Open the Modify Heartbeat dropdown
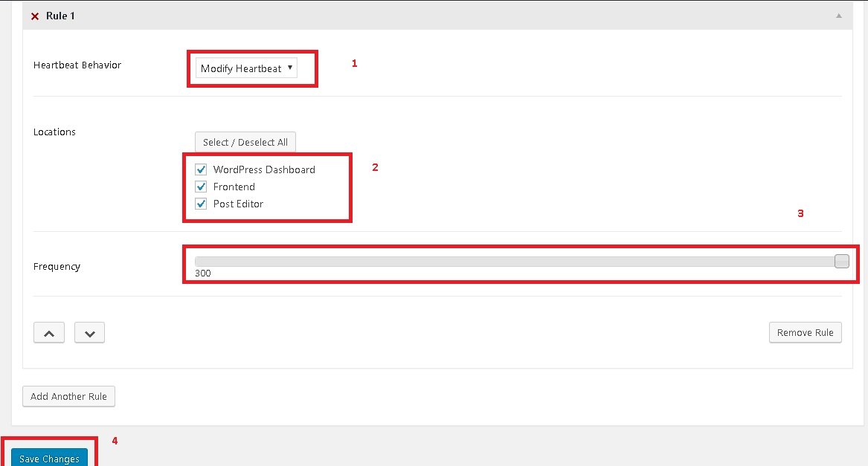 tap(246, 68)
